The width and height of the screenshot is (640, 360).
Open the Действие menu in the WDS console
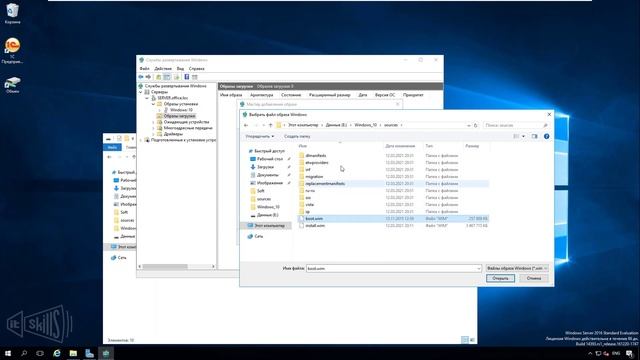coord(163,69)
